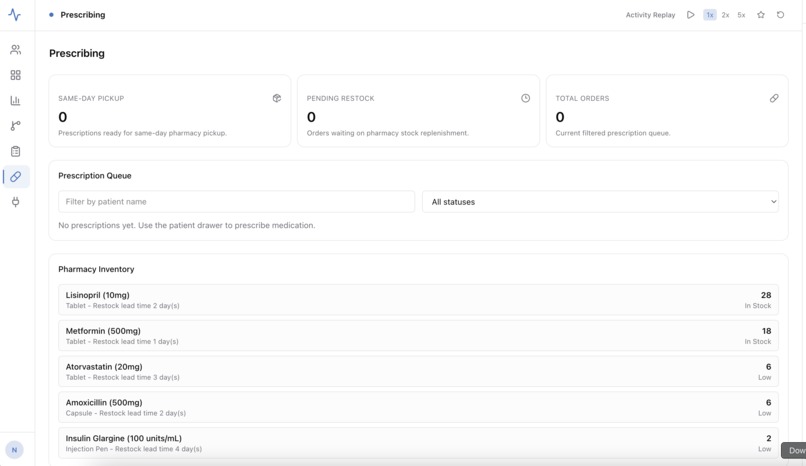Screen dimensions: 806x466
Task: Set replay speed to 5x
Action: pyautogui.click(x=741, y=15)
